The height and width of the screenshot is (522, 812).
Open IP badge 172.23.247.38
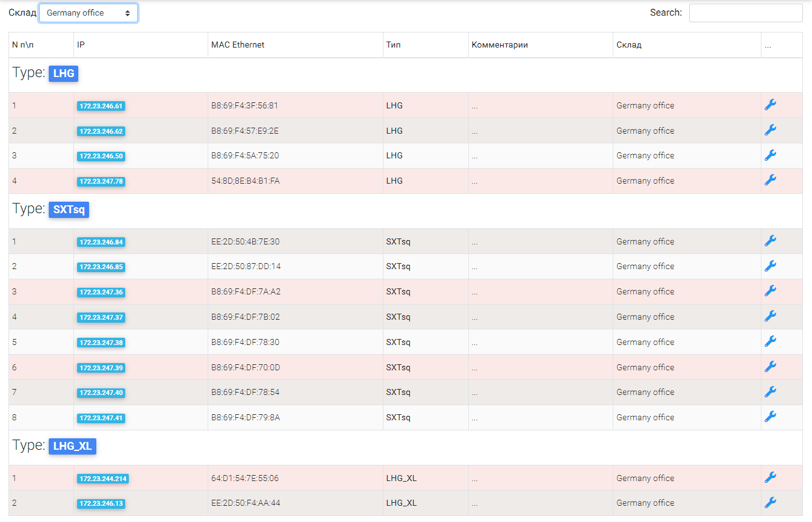pyautogui.click(x=101, y=343)
